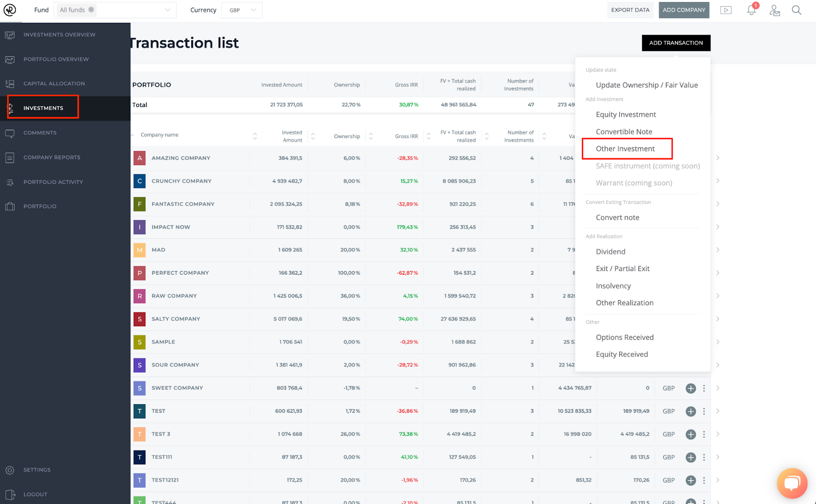
Task: Click the orange M avatar for MAD
Action: [x=139, y=250]
